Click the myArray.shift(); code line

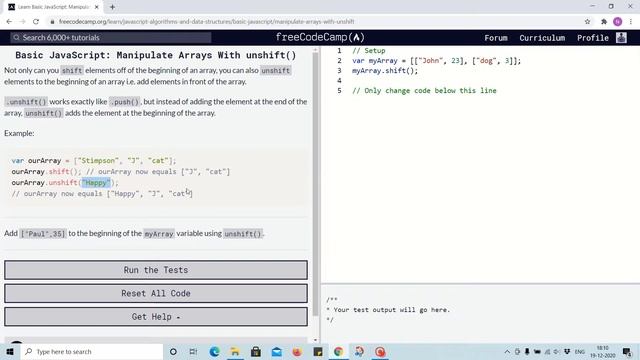pos(385,71)
